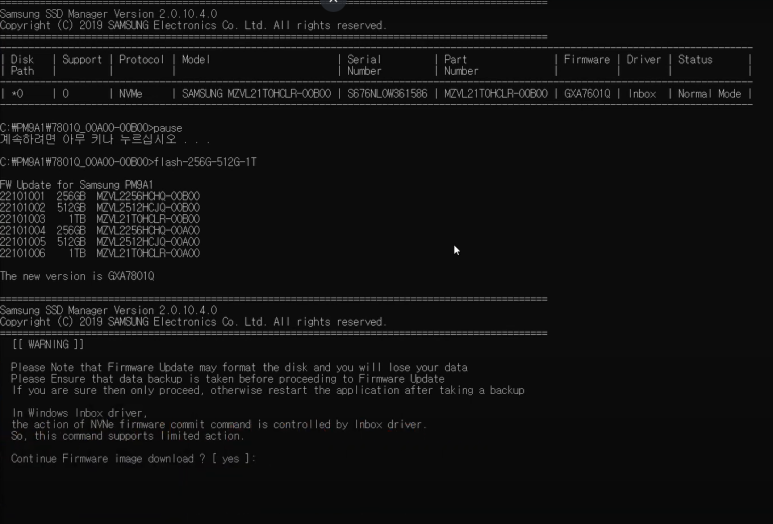Image resolution: width=773 pixels, height=524 pixels.
Task: Click "FW Update for Samsung PM9A1" line
Action: tap(76, 185)
